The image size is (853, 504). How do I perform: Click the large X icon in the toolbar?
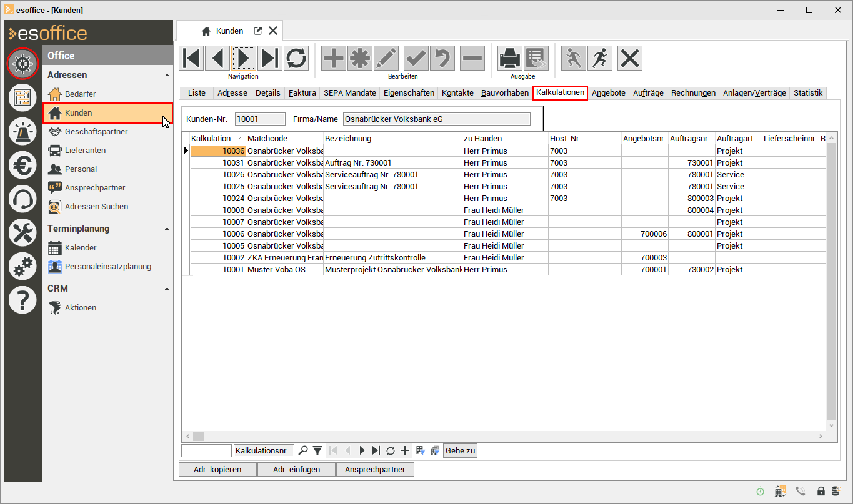[630, 58]
